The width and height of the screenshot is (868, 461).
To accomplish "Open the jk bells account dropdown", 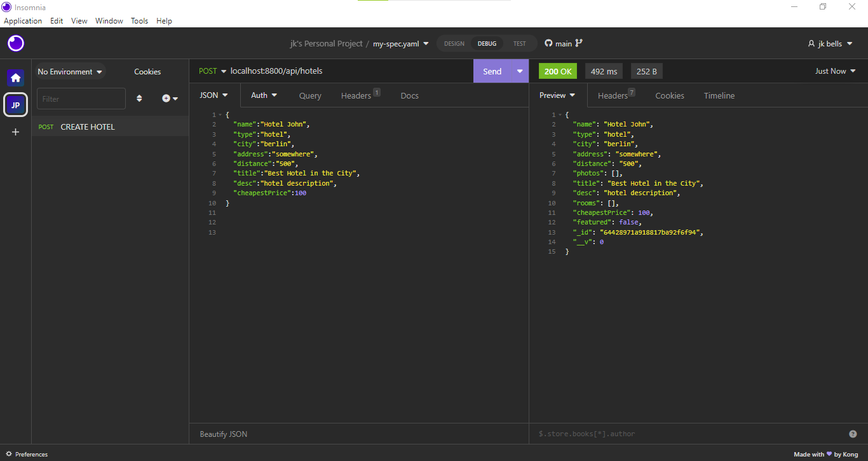I will pos(830,43).
